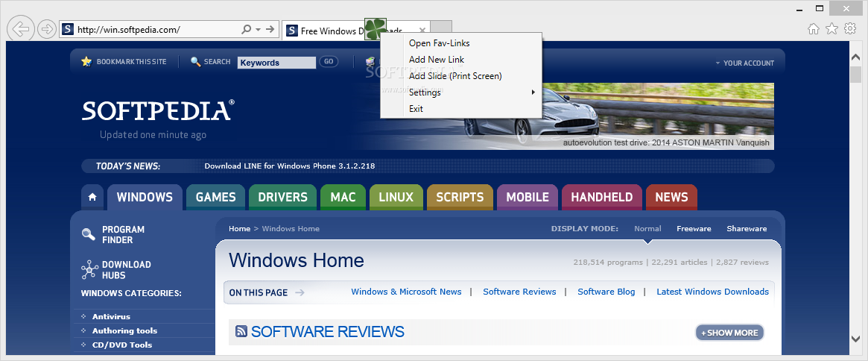Choose Open Fav-Links from context menu

click(439, 43)
